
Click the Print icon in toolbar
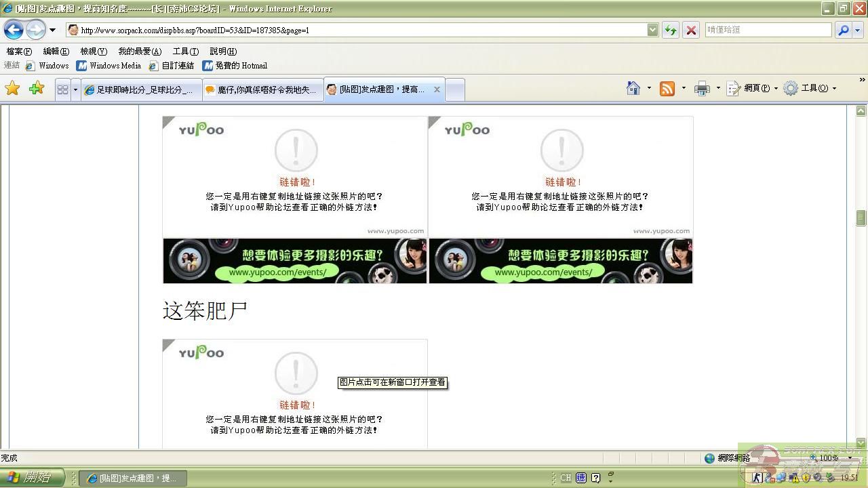click(702, 89)
